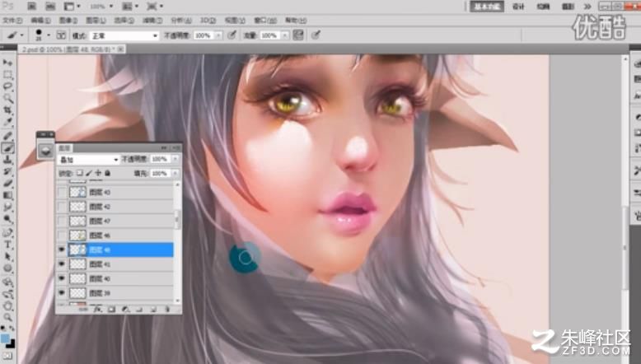This screenshot has height=364, width=641.
Task: Open Mini Bridge from the application bar
Action: click(x=50, y=6)
